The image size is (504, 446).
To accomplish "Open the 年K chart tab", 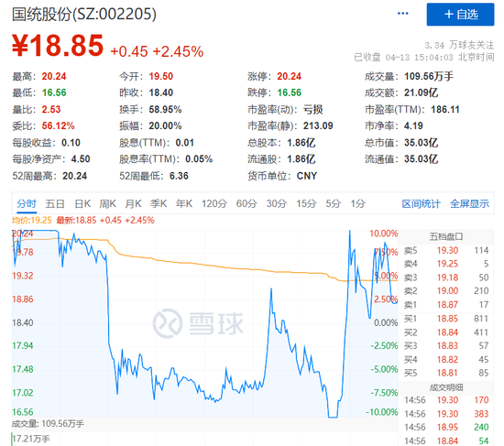I will click(x=184, y=203).
